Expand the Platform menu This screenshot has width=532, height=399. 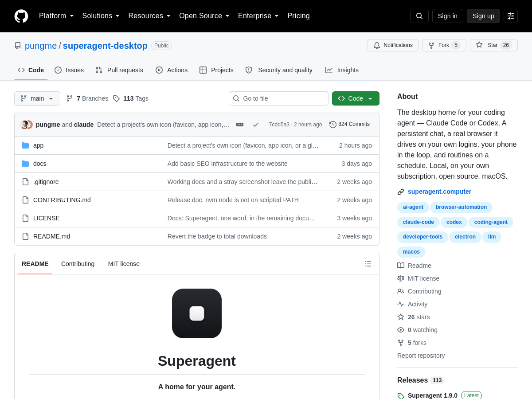[x=56, y=16]
